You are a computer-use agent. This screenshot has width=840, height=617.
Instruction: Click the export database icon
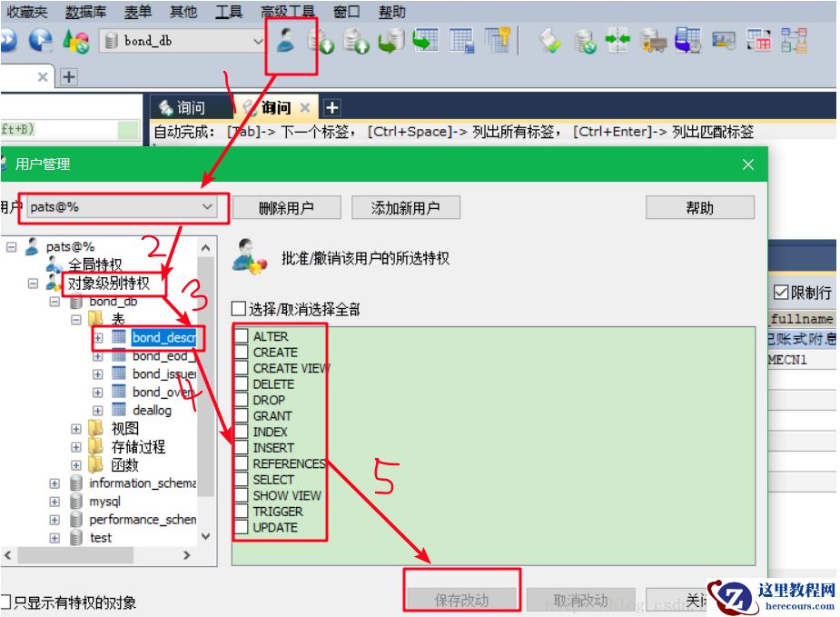click(x=319, y=42)
